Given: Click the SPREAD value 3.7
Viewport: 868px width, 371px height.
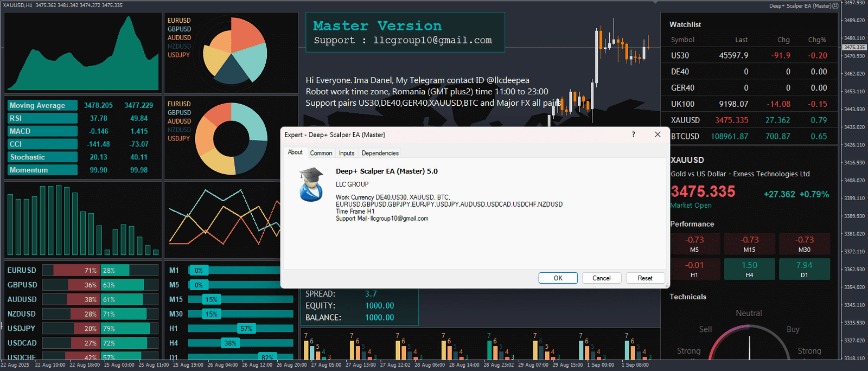Looking at the screenshot, I should tap(371, 294).
